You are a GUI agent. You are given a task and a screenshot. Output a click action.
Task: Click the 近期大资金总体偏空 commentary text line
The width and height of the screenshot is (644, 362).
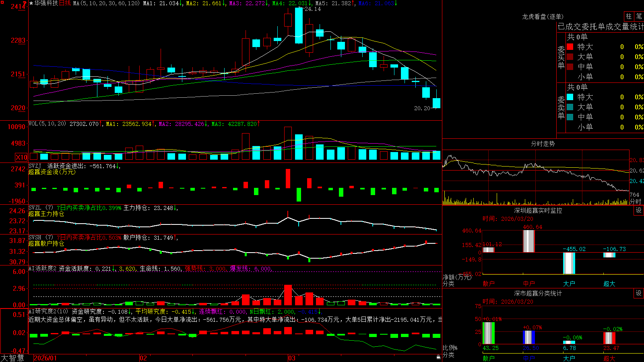pyautogui.click(x=235, y=319)
